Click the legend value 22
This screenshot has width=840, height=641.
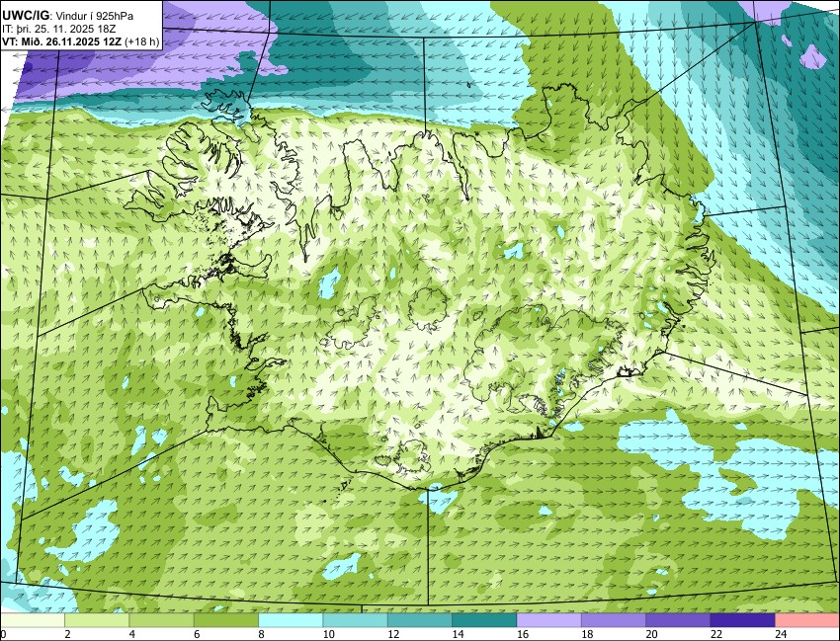click(715, 634)
